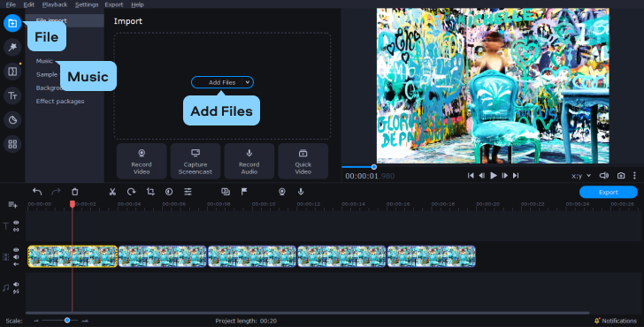The width and height of the screenshot is (644, 327).
Task: Open the Settings menu
Action: point(87,4)
